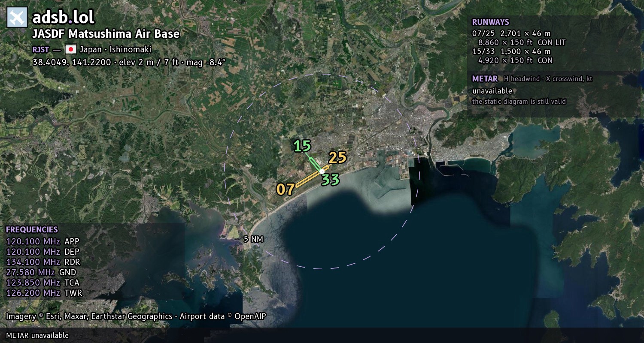Click the 134.100 MHz RDR frequency row
This screenshot has height=343, width=644.
point(43,262)
